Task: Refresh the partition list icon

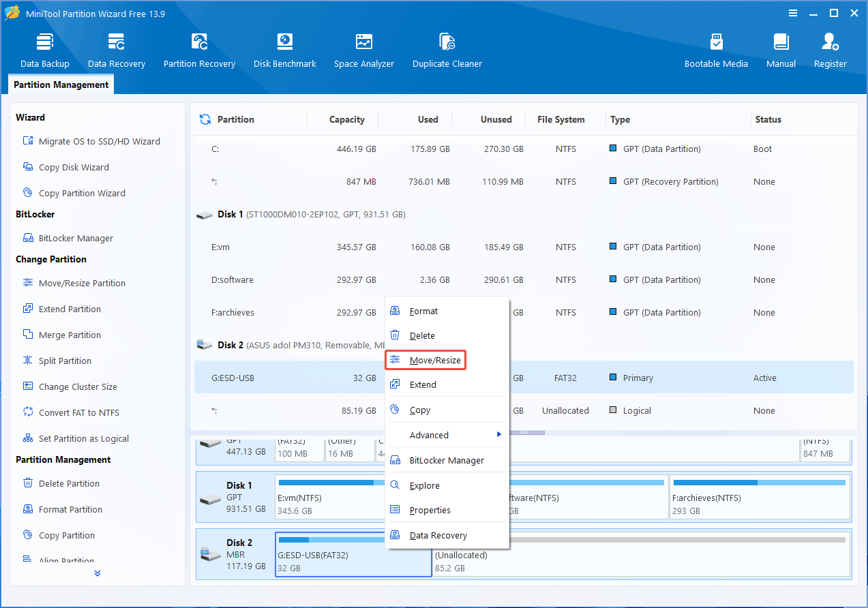Action: point(205,119)
